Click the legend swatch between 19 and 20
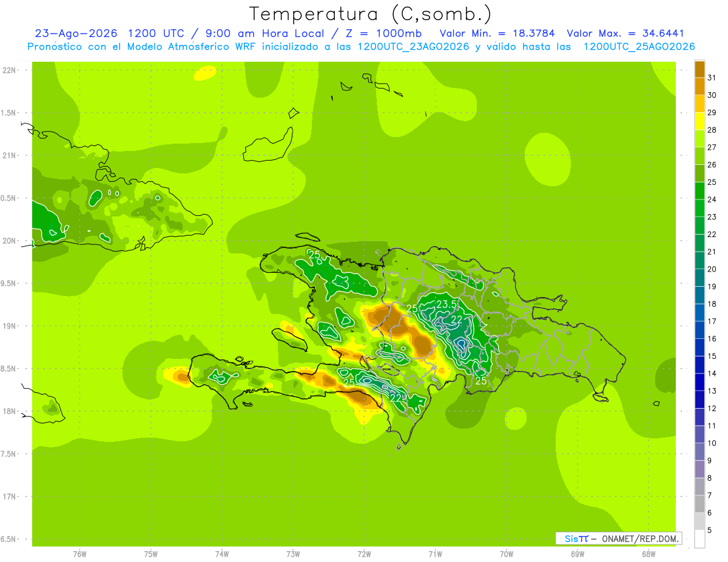728x562 pixels. pos(699,278)
